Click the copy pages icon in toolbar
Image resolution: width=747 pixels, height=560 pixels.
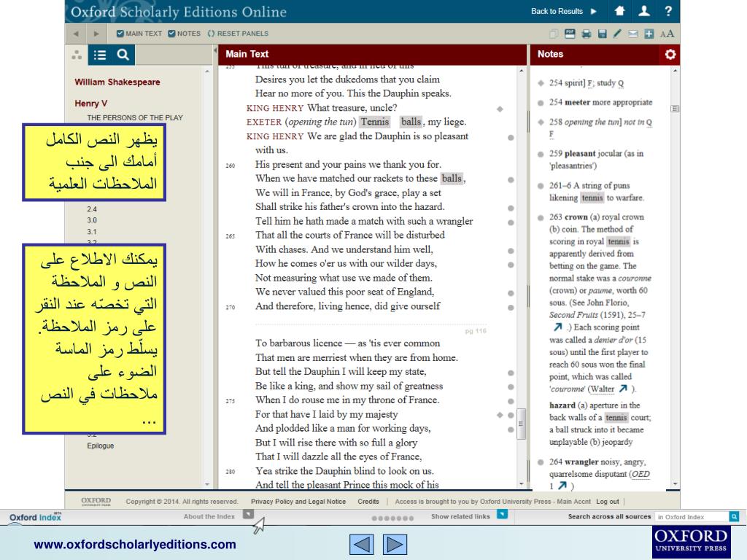coord(554,34)
